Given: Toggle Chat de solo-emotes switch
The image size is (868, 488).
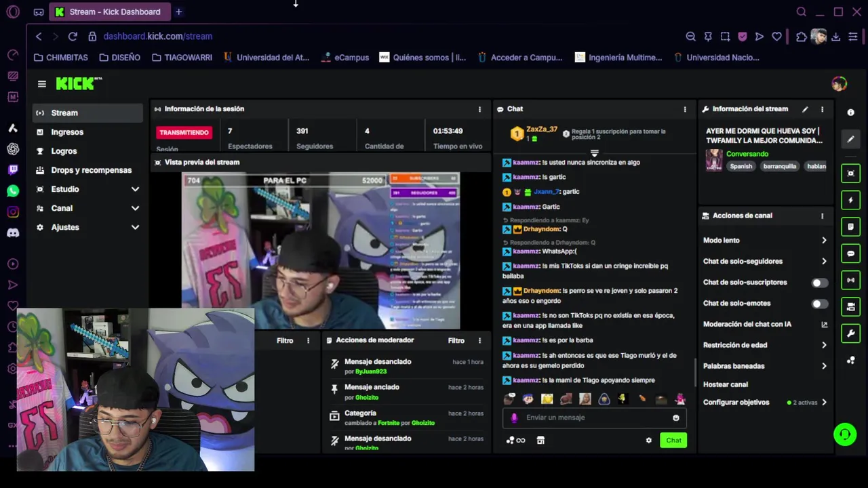Looking at the screenshot, I should pyautogui.click(x=819, y=304).
